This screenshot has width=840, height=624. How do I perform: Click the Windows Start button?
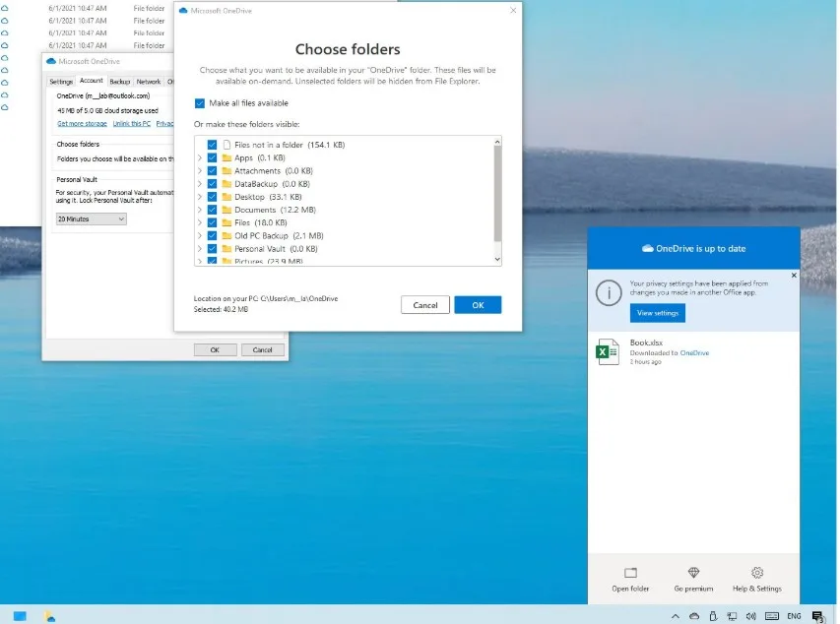coord(20,615)
